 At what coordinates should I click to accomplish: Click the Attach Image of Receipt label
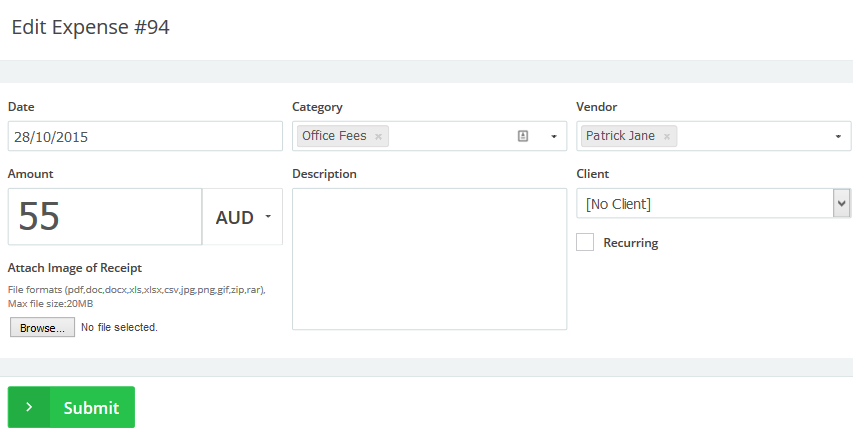point(75,268)
